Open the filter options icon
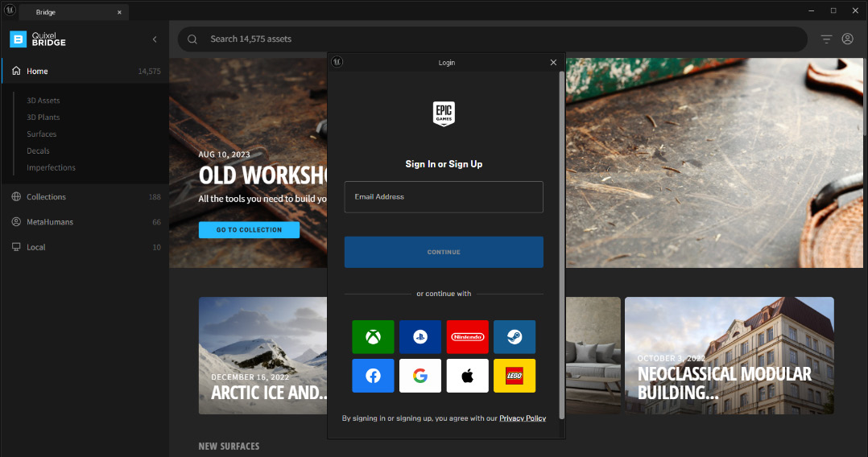Viewport: 868px width, 457px height. point(826,39)
